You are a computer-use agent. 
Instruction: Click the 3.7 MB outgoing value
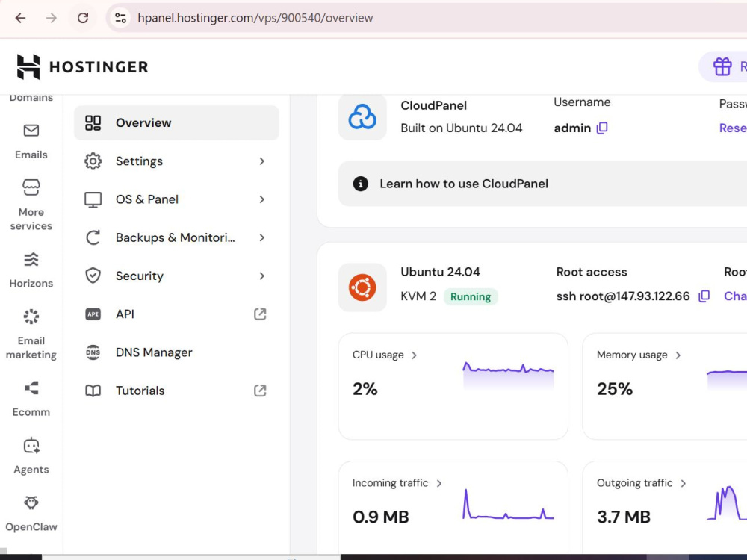coord(624,517)
